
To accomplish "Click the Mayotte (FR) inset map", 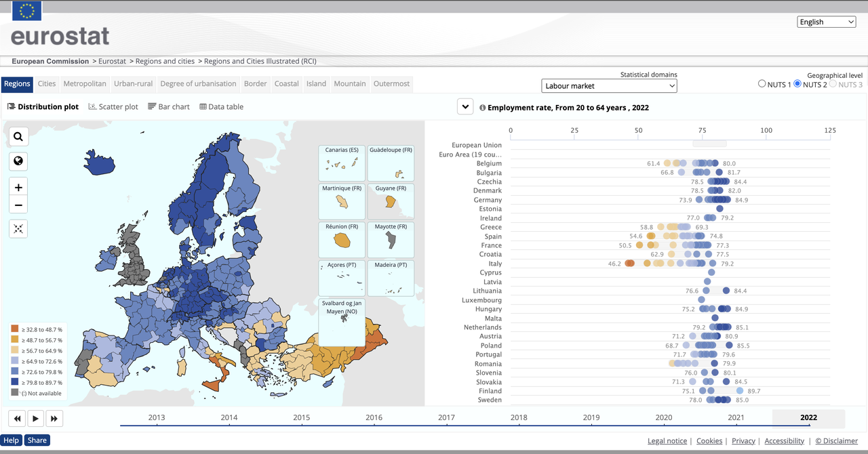I will [391, 240].
